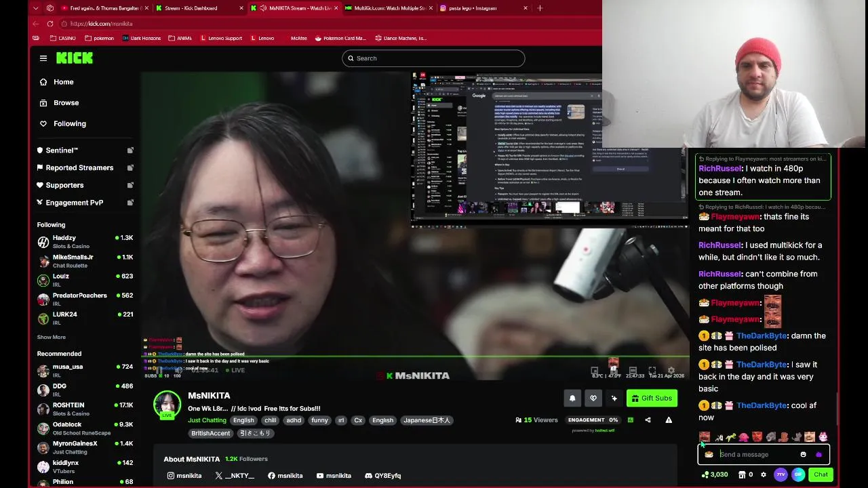Screen dimensions: 868x488
Task: Click the video player settings gear
Action: pyautogui.click(x=671, y=371)
